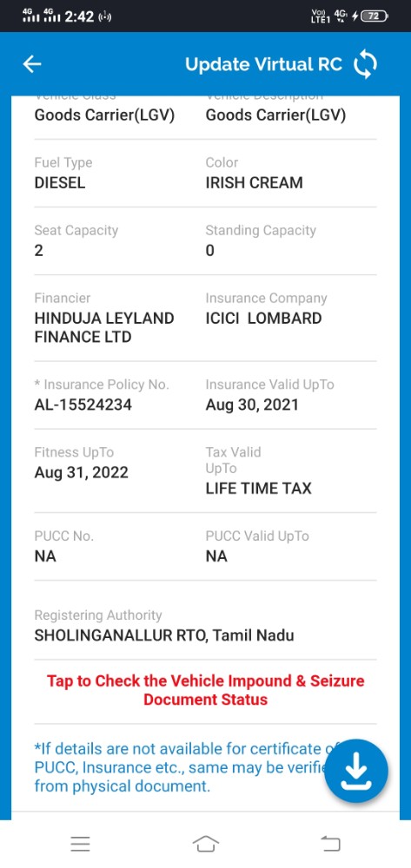
Task: Select the insurance policy number AL-15524234
Action: pyautogui.click(x=83, y=404)
